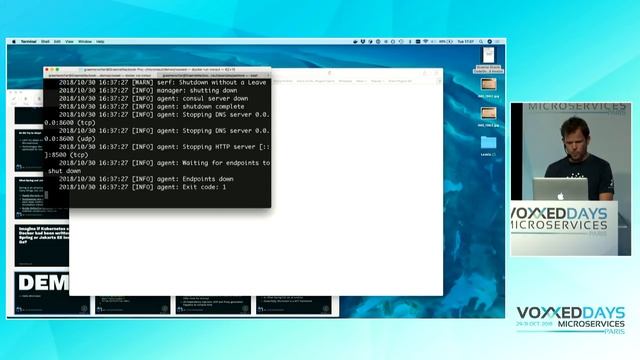The height and width of the screenshot is (360, 640).
Task: Select the 'Imagine if Kubernetes' slide thumbnail
Action: (42, 245)
